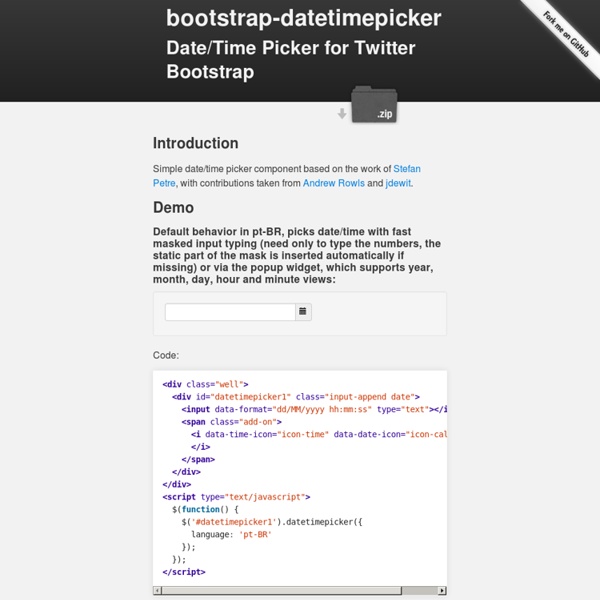The image size is (600, 600).
Task: Click the code block scrollbar right arrow
Action: point(442,590)
